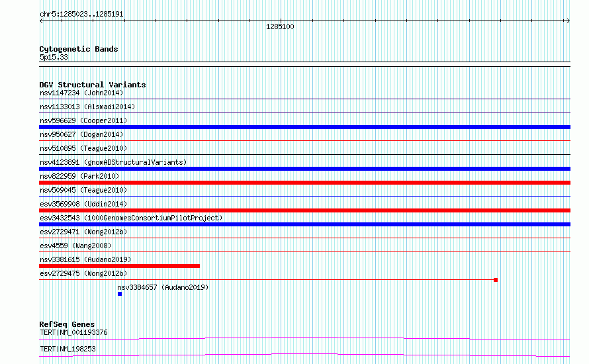Screen dimensions: 589x364
Task: Click esv4559 (Wang2008) variant label
Action: coord(75,246)
